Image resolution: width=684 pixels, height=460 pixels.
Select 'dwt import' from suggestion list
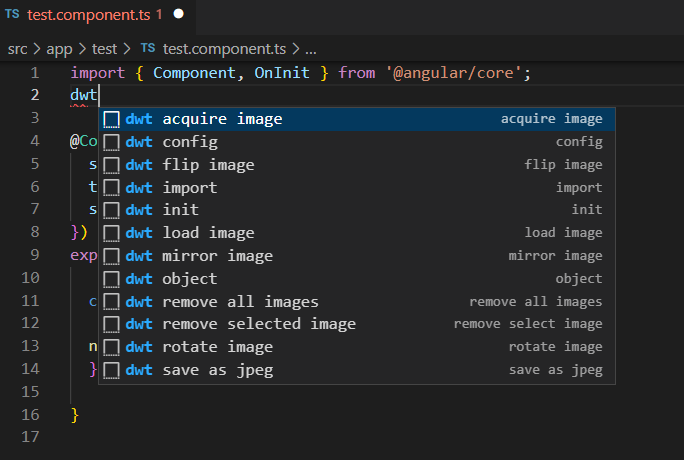(x=189, y=188)
